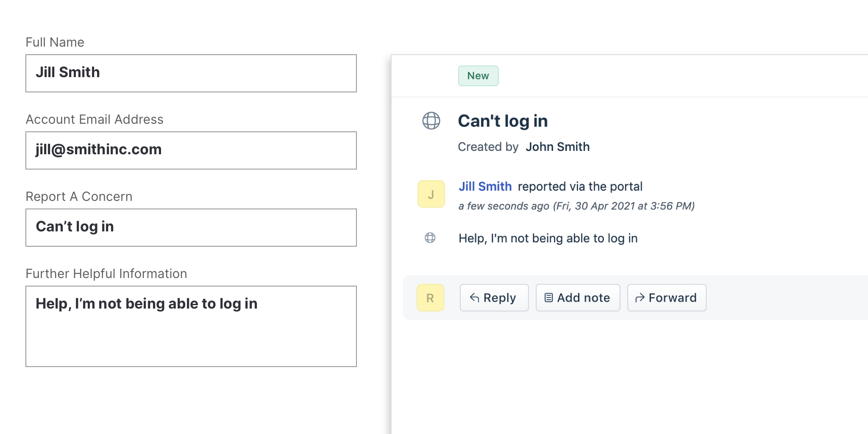Viewport: 868px width, 434px height.
Task: Select the Full Name input containing Jill Smith
Action: point(191,73)
